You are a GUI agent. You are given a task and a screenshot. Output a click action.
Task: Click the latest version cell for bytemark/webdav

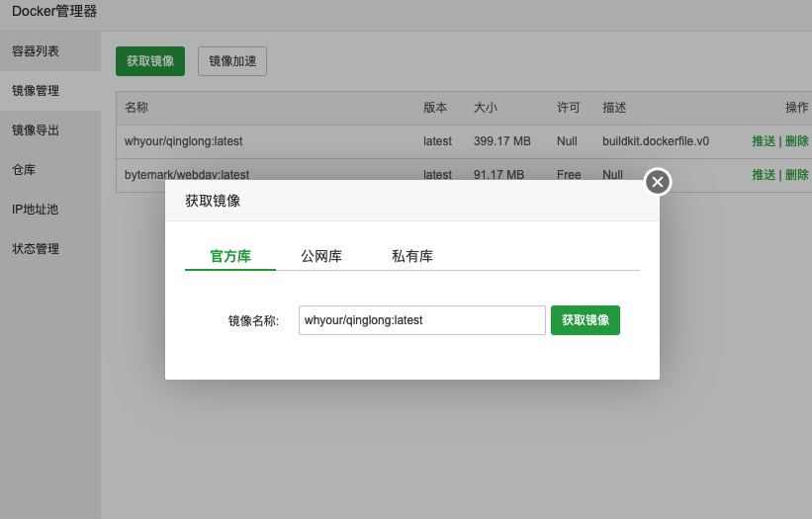pyautogui.click(x=437, y=175)
